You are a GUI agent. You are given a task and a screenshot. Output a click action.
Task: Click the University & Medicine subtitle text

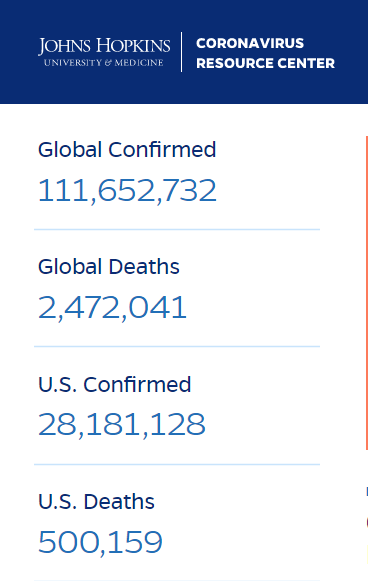point(103,63)
